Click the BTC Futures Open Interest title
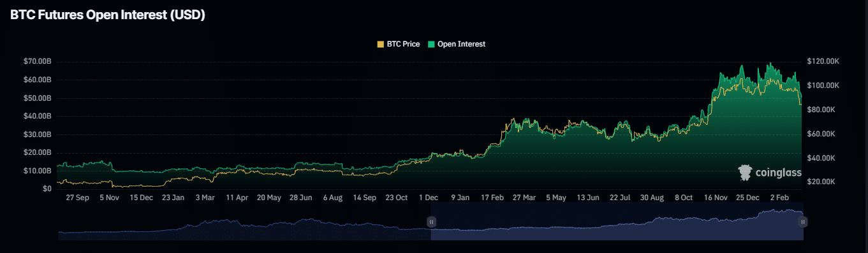Viewport: 868px width, 253px height. (107, 16)
